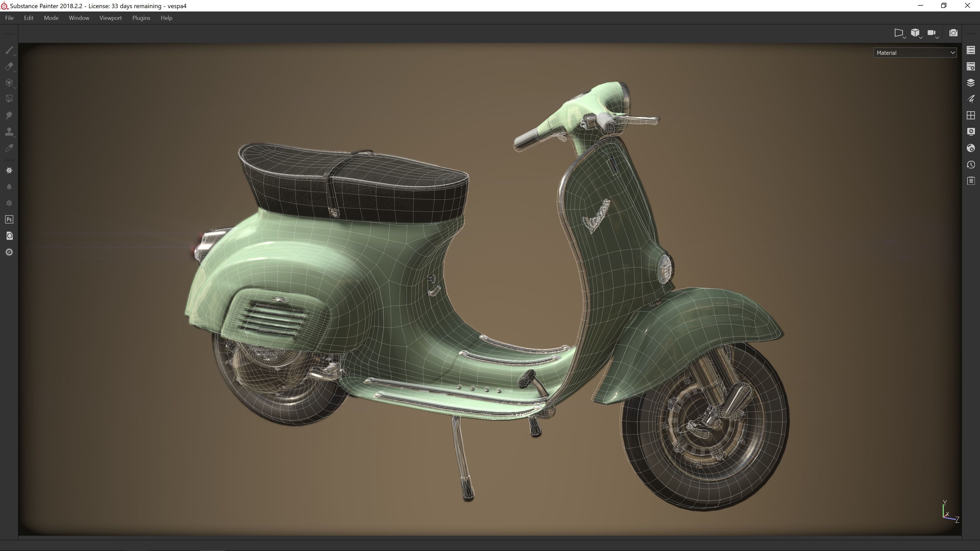Open the Viewport menu
The image size is (980, 551).
point(111,18)
